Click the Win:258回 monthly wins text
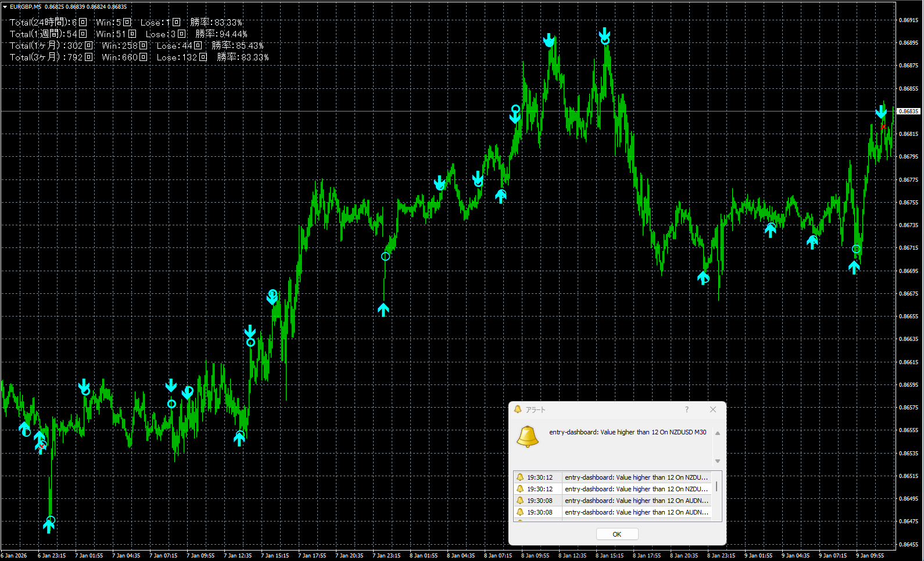 point(125,45)
